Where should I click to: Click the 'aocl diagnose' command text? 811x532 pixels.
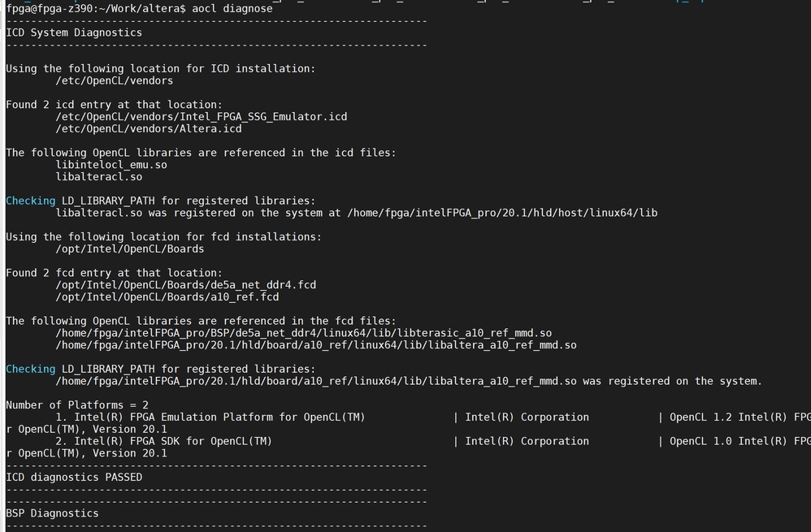232,8
